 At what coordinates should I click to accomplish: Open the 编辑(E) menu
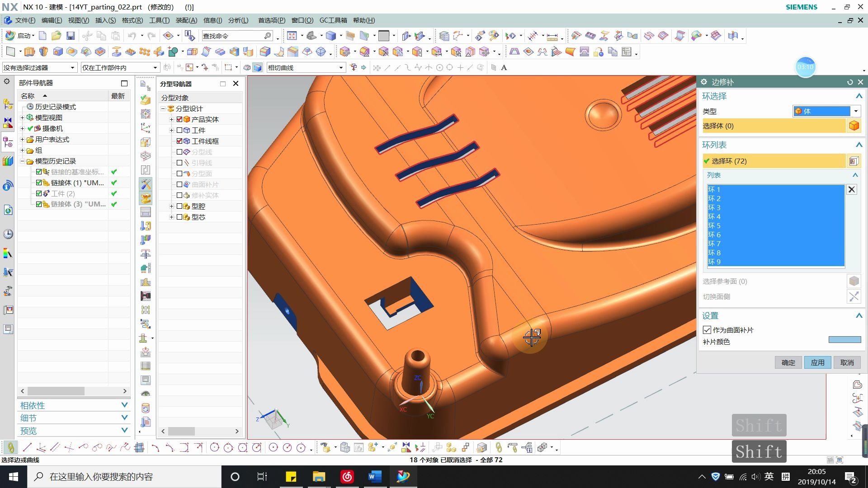coord(52,20)
